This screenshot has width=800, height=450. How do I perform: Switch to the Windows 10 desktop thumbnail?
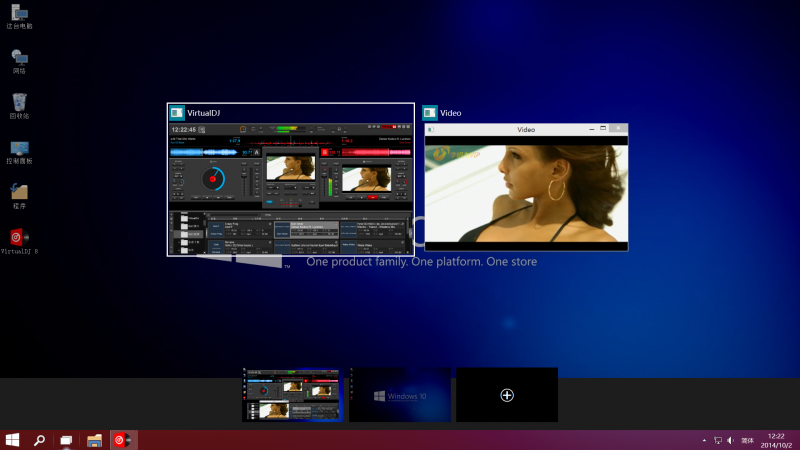(x=400, y=395)
